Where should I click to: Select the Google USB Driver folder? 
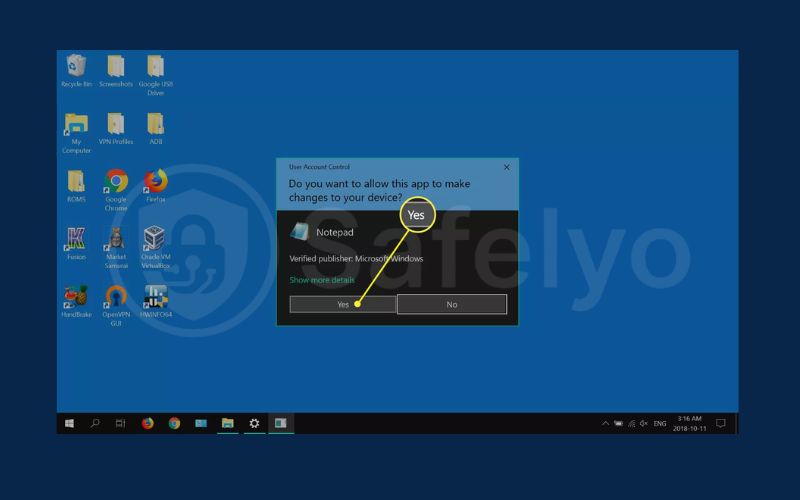(156, 75)
